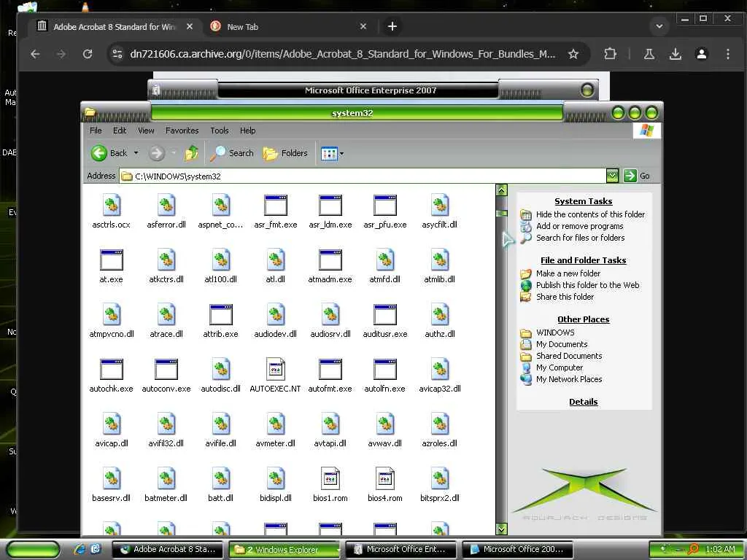Open the Edit menu
Screen dimensions: 747x560
[x=120, y=131]
